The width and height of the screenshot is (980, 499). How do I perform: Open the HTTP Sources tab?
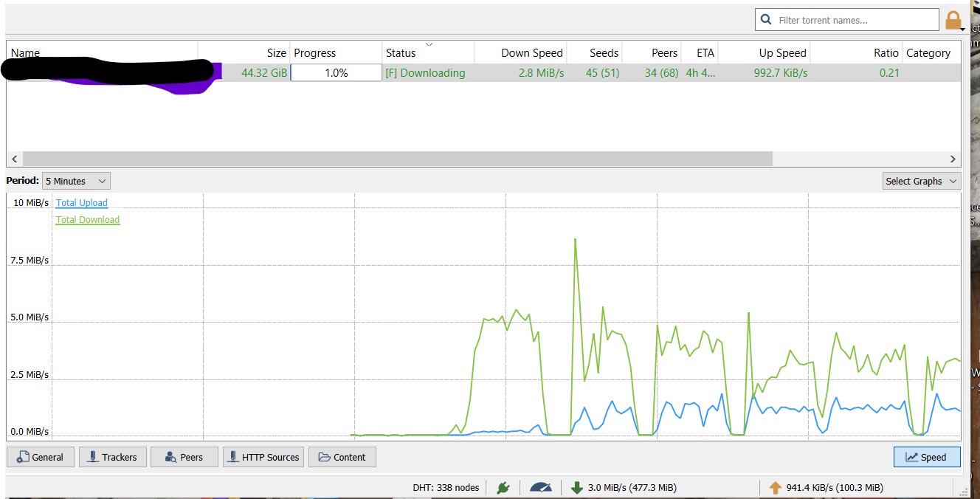[x=263, y=457]
